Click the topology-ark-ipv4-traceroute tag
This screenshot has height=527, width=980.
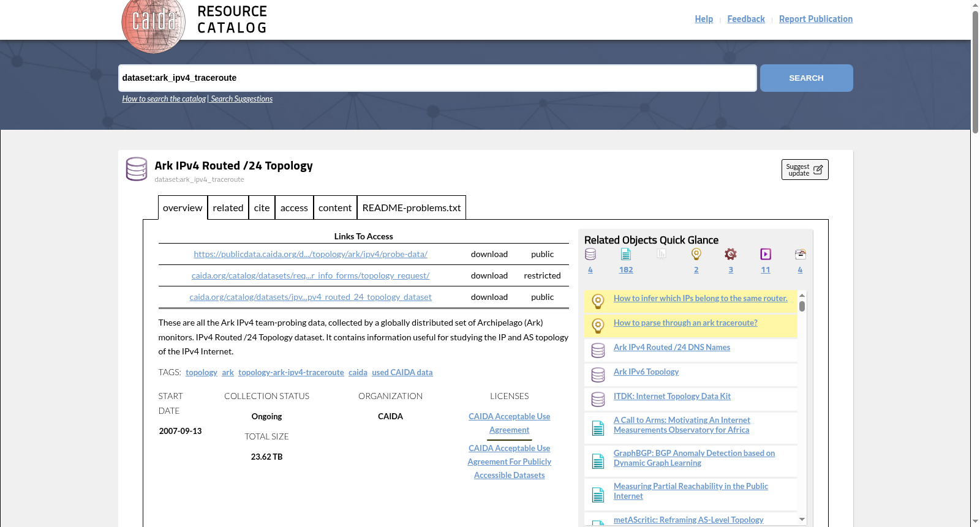pos(291,372)
